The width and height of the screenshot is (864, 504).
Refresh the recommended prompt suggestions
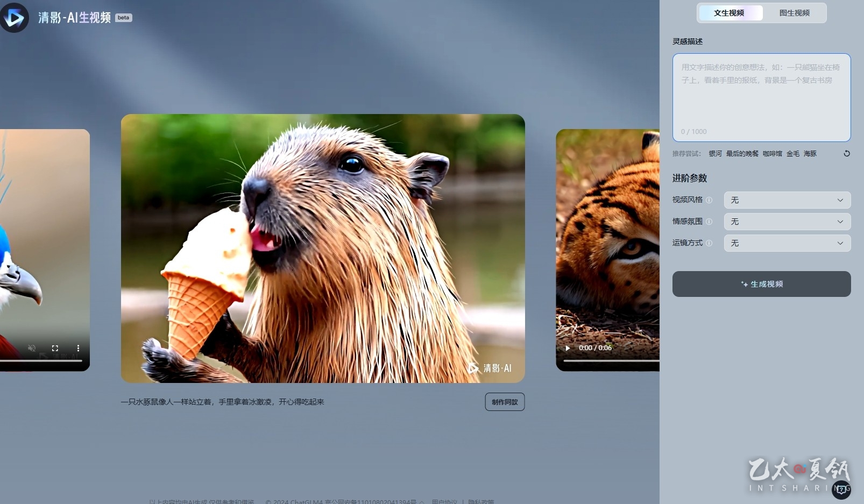[x=846, y=154]
